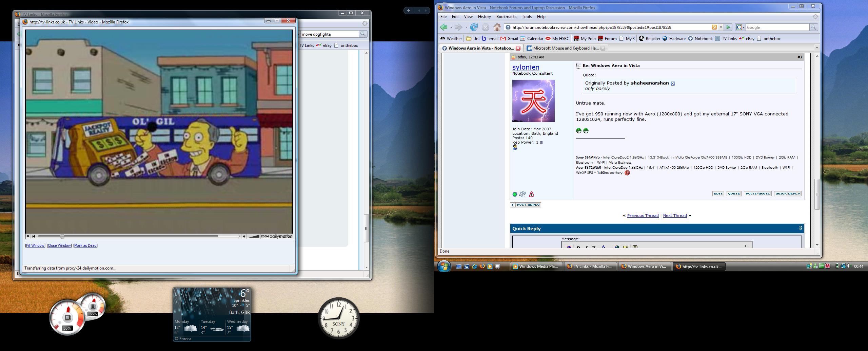Mute the dailymotion player speaker icon

244,236
